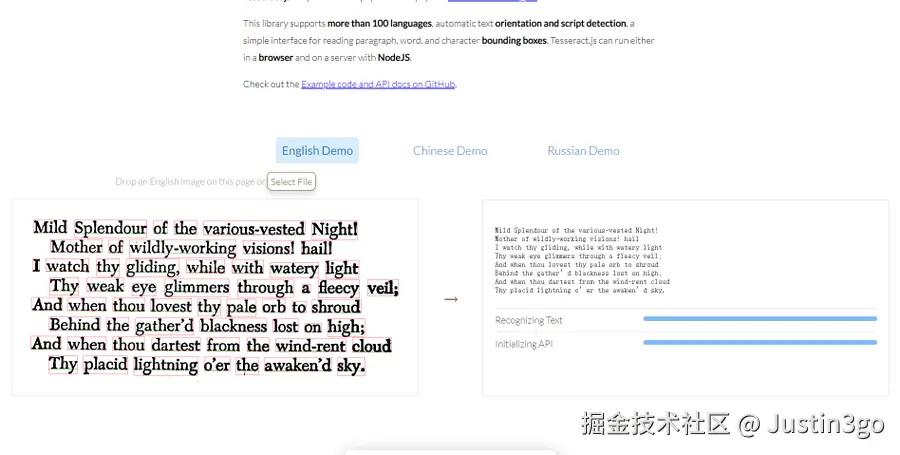Click OCR output line 'Mother of wildly-working visions! hail'
Image resolution: width=900 pixels, height=455 pixels.
(567, 239)
